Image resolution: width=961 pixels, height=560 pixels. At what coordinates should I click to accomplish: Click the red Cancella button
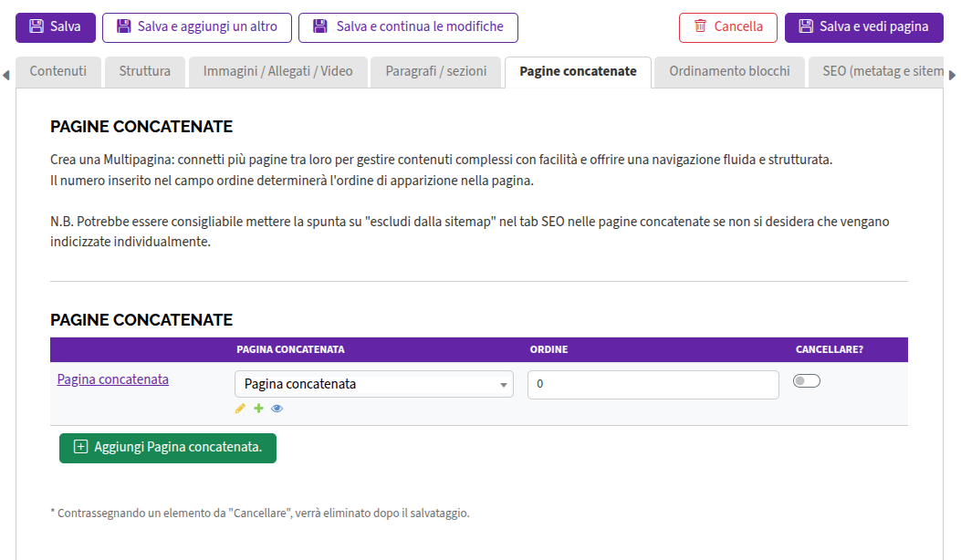[728, 27]
